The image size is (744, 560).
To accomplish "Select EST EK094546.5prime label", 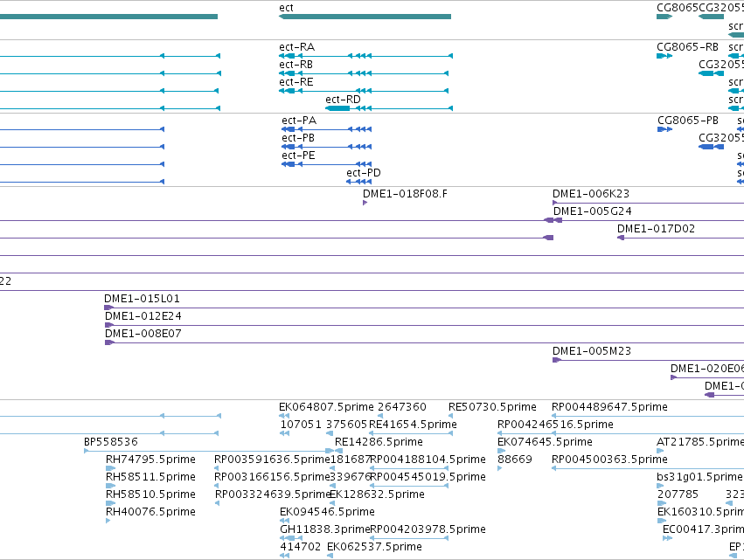I will [x=327, y=512].
